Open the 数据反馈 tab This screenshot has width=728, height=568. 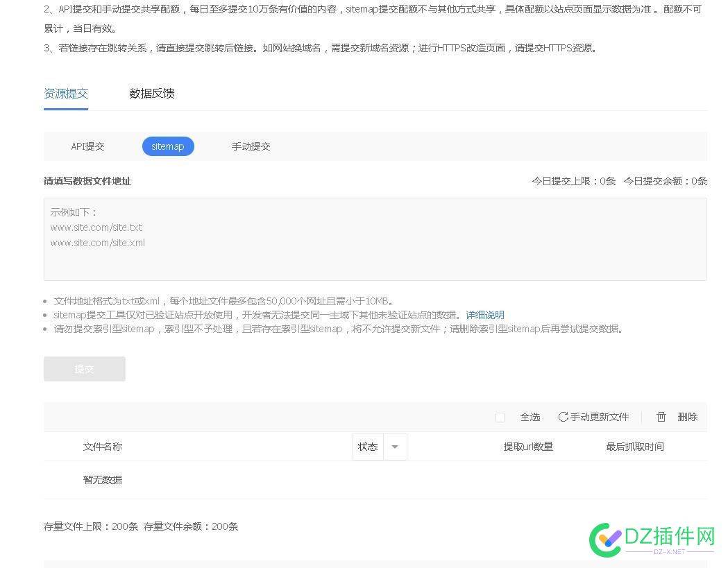pos(152,93)
